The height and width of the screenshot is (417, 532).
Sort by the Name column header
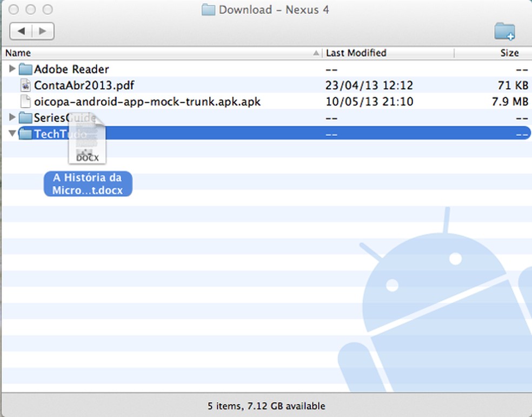162,53
